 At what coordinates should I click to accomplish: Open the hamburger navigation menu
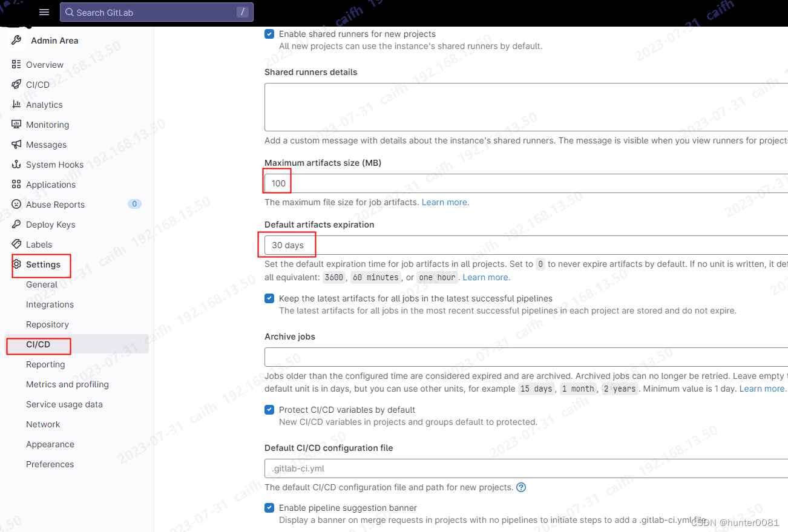coord(44,11)
